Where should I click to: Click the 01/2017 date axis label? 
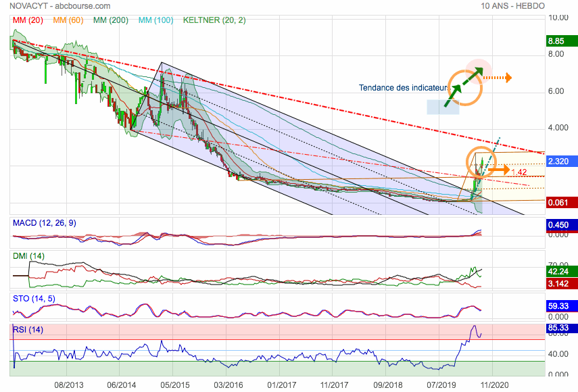click(282, 385)
